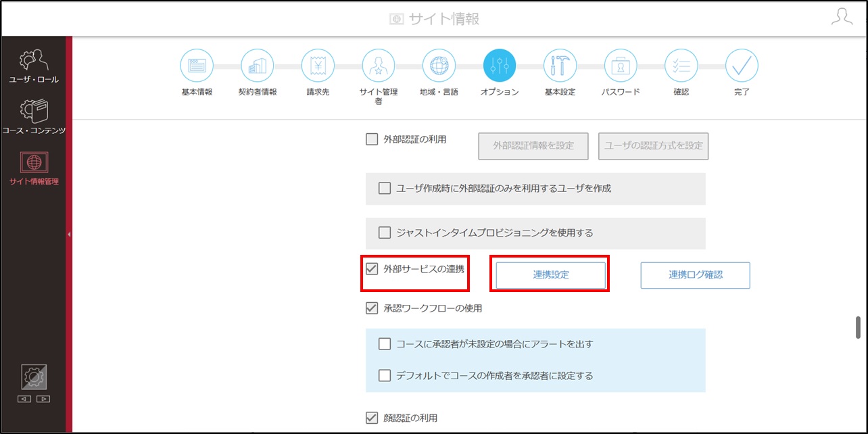Click the left arrow button under the gear

pyautogui.click(x=24, y=399)
